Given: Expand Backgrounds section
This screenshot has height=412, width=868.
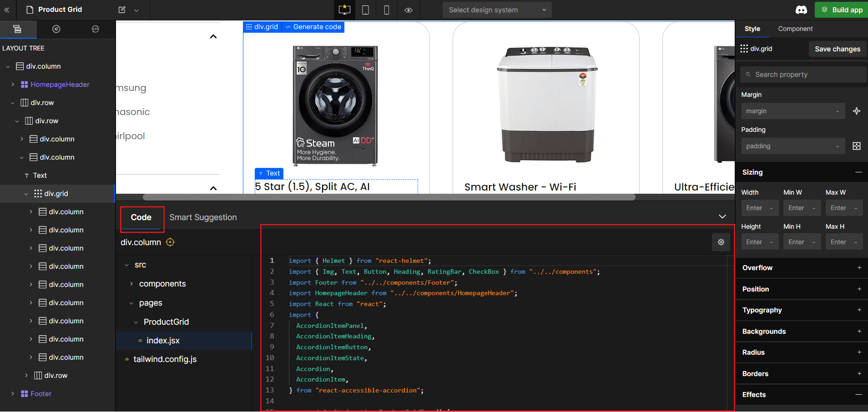Looking at the screenshot, I should pos(859,332).
